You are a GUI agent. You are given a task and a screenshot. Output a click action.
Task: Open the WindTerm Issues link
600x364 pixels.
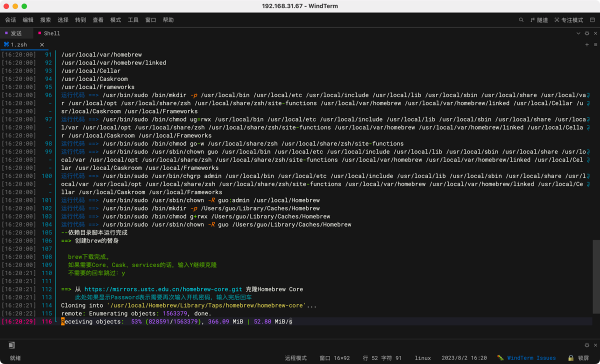[x=531, y=358]
